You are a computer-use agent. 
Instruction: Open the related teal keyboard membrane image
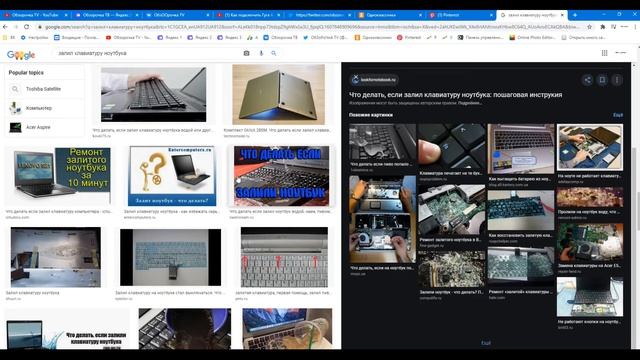pos(521,210)
